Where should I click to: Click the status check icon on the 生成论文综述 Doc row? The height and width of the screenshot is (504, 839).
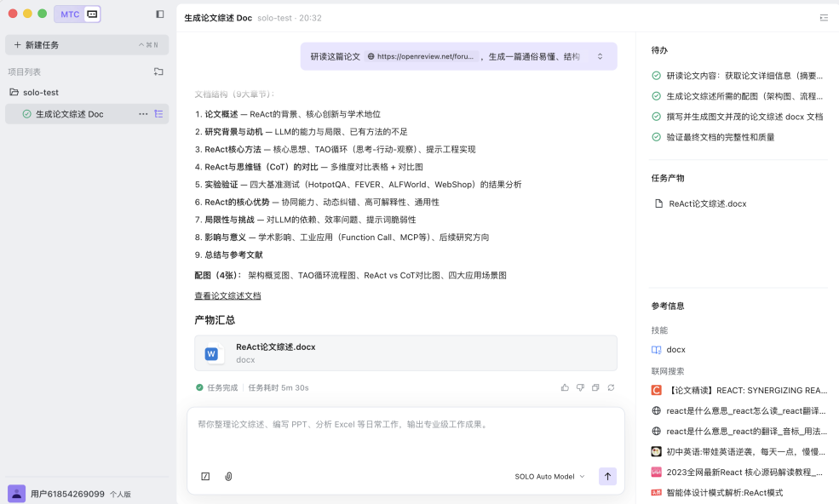coord(26,114)
